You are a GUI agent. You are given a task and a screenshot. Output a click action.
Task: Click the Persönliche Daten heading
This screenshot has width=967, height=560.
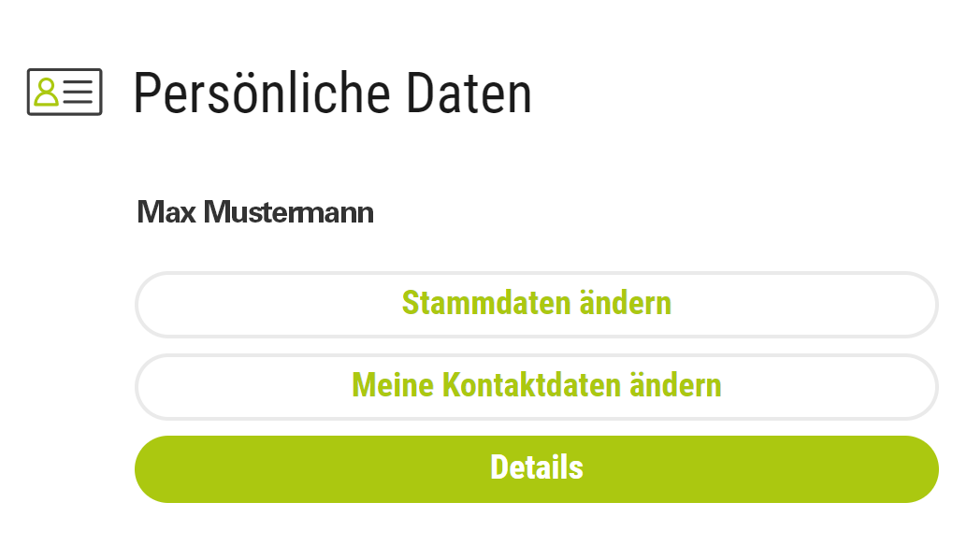(x=332, y=93)
